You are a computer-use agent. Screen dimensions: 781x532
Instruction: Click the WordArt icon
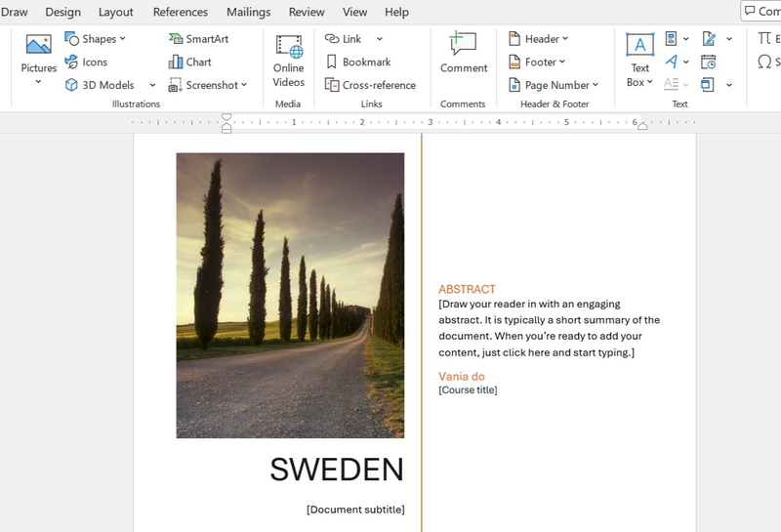(671, 61)
